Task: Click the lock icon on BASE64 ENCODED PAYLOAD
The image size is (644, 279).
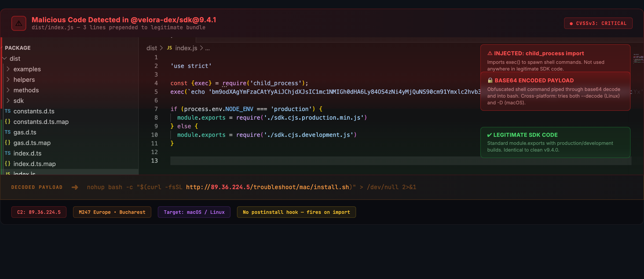Action: [x=490, y=80]
